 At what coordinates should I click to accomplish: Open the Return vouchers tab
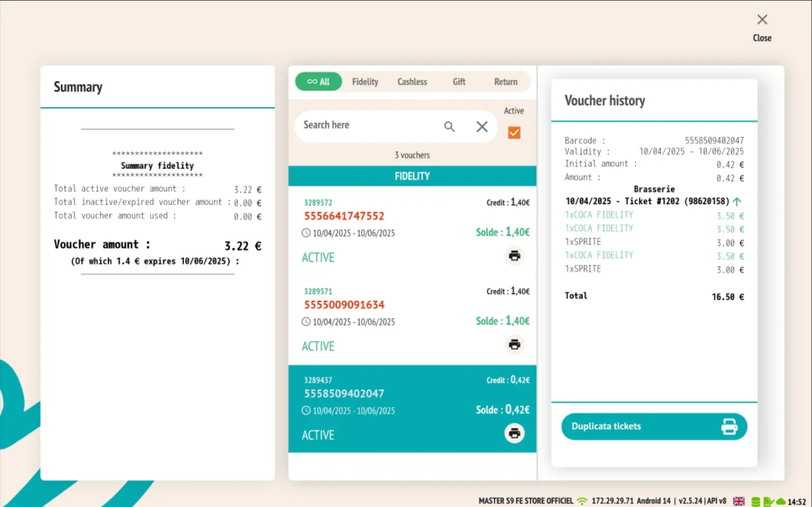[506, 81]
